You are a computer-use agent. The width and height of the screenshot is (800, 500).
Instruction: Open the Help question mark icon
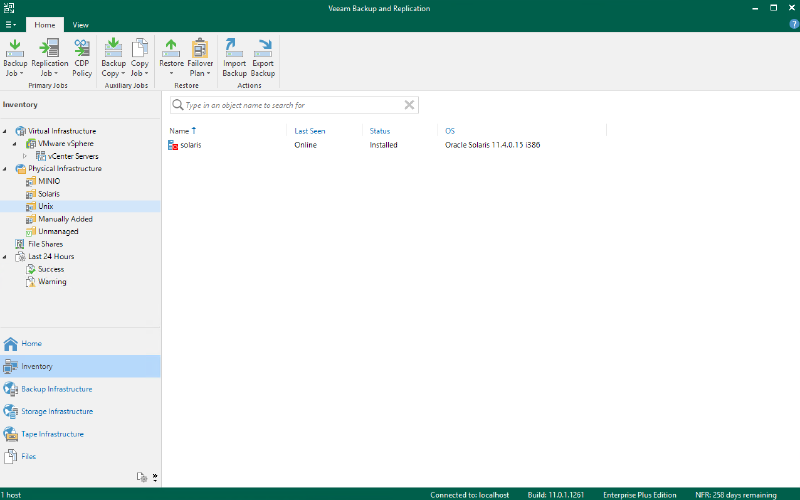coord(794,24)
